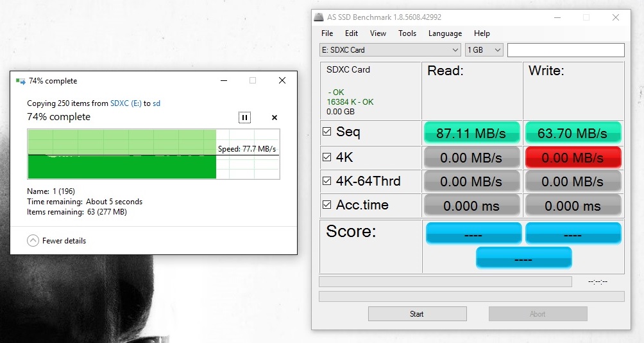Viewport: 644px width, 343px height.
Task: Click the Acc.time read result
Action: [x=471, y=206]
